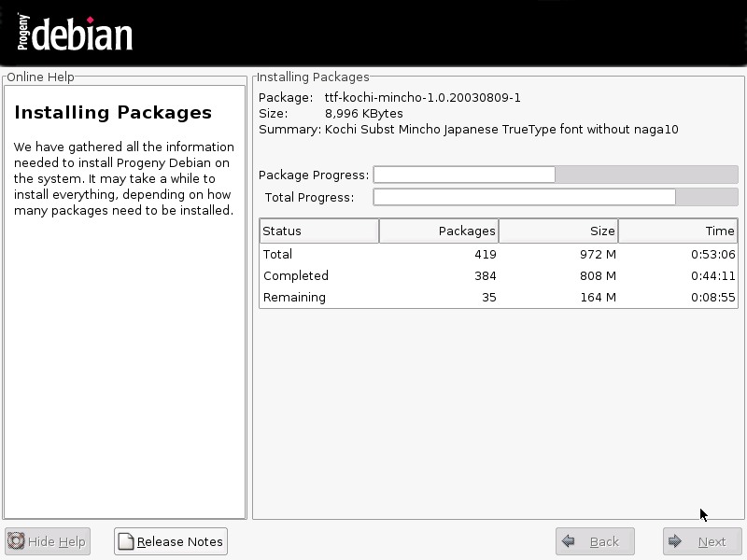
Task: Click the Total Progress bar
Action: 556,197
